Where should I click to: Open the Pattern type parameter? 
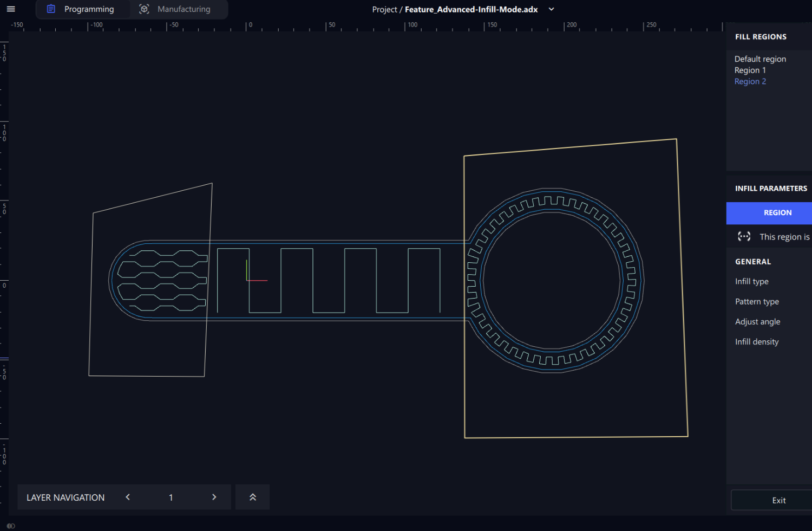coord(757,302)
